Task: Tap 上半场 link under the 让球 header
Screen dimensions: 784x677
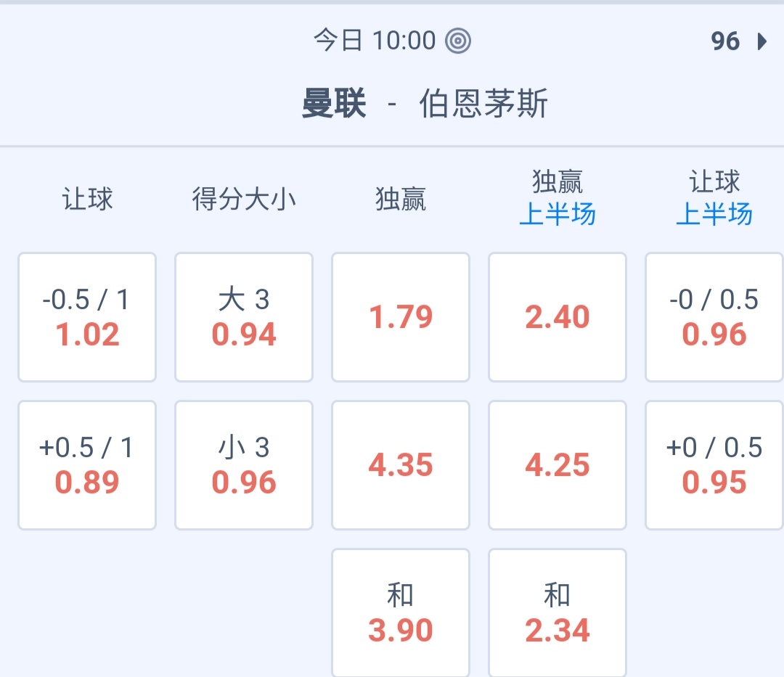Action: (x=714, y=215)
